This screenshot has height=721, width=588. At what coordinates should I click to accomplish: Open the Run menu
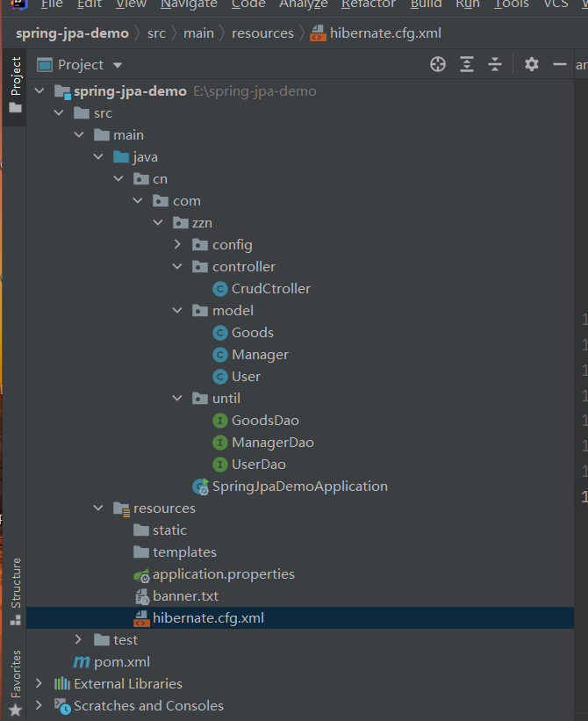[x=468, y=4]
